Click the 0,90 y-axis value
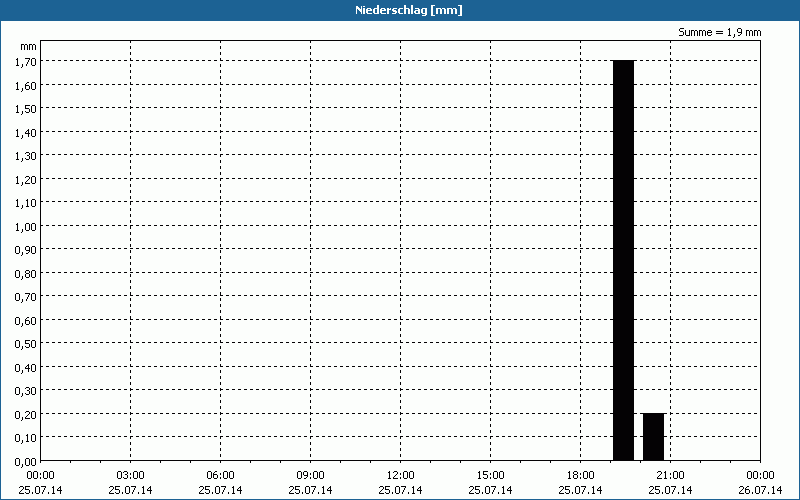The height and width of the screenshot is (500, 800). (26, 251)
